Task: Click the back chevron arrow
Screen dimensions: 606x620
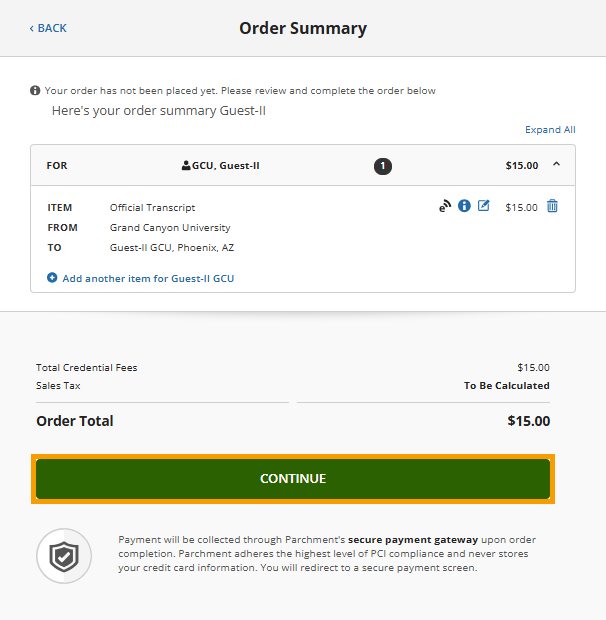Action: click(x=32, y=28)
